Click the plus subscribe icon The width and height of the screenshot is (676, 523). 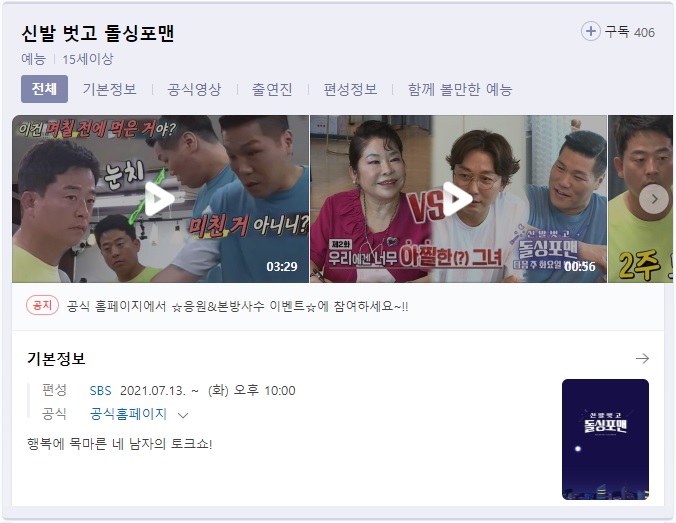[x=591, y=31]
